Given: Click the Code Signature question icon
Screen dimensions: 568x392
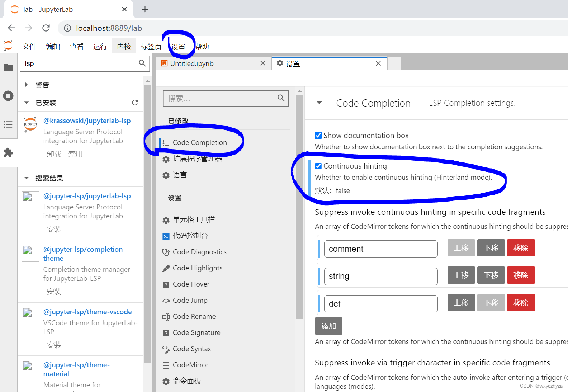Looking at the screenshot, I should point(166,333).
